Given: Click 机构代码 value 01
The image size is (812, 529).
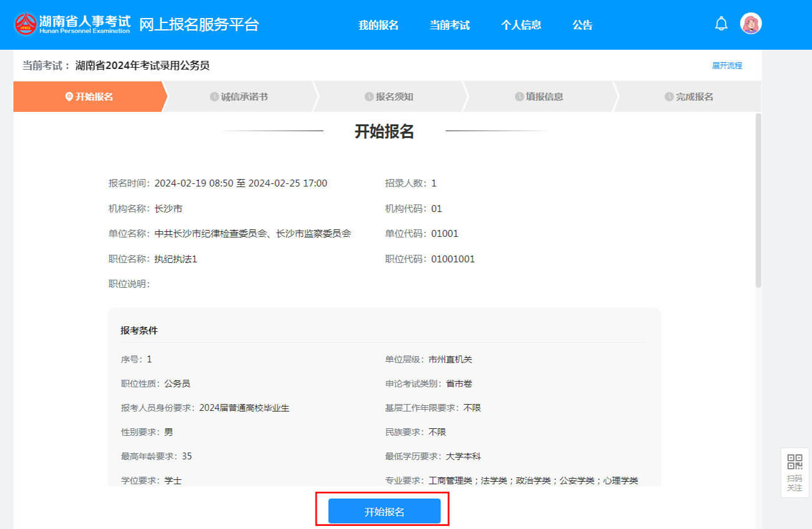Looking at the screenshot, I should coord(437,209).
